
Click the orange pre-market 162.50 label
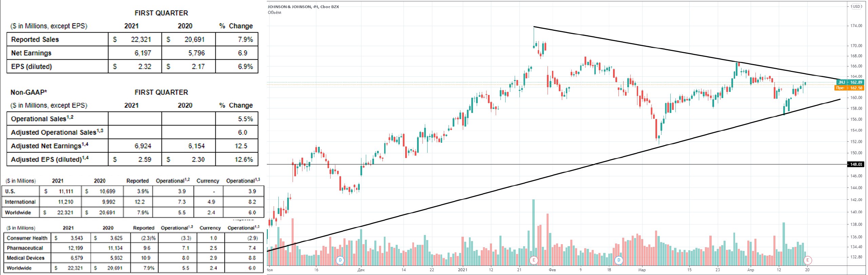849,88
